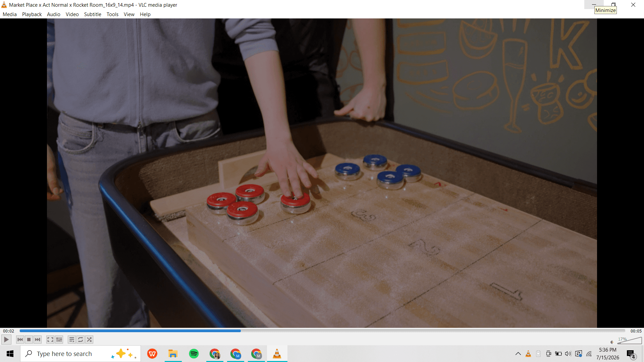Open system volume tray icon

coord(568,354)
